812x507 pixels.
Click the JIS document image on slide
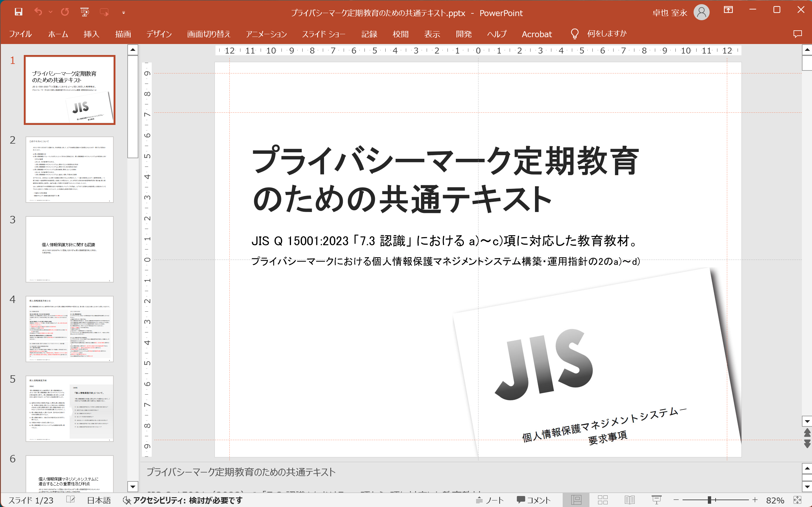(x=597, y=362)
